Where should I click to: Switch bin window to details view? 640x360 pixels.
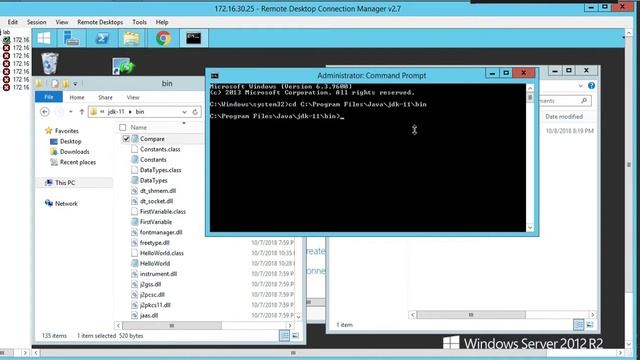click(284, 336)
